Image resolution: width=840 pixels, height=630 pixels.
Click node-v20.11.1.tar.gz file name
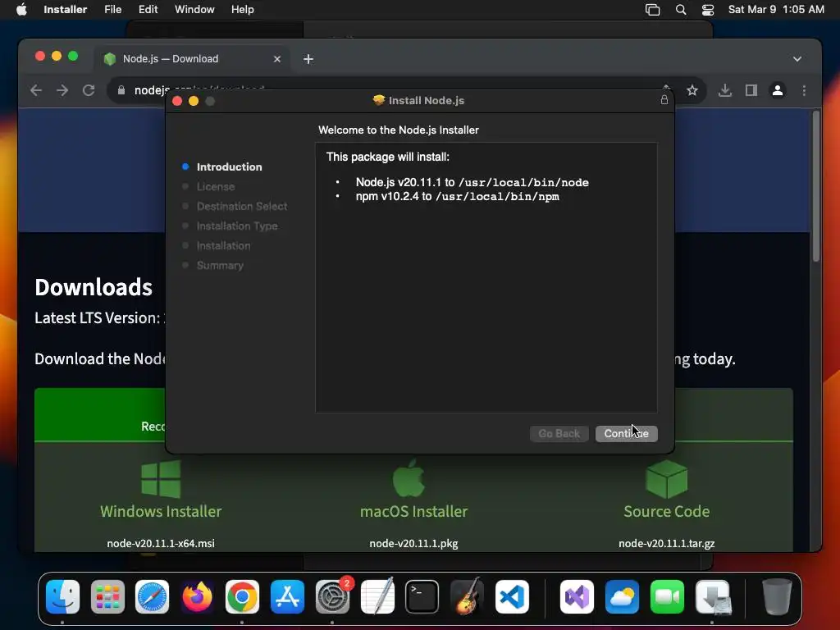tap(666, 543)
